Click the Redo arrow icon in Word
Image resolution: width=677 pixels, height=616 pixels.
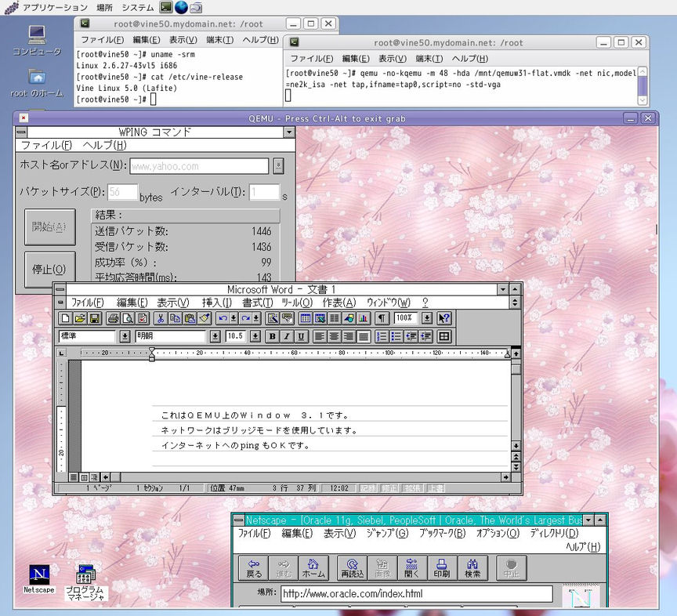click(x=246, y=318)
